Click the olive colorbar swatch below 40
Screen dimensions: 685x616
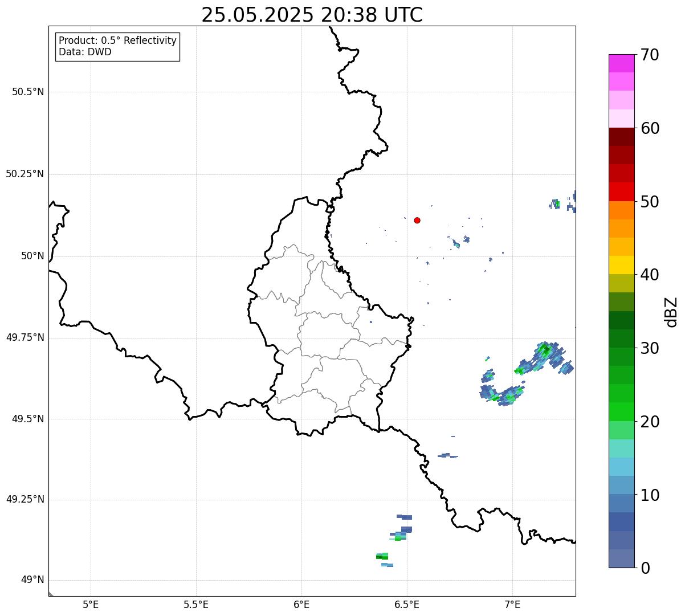coord(621,283)
